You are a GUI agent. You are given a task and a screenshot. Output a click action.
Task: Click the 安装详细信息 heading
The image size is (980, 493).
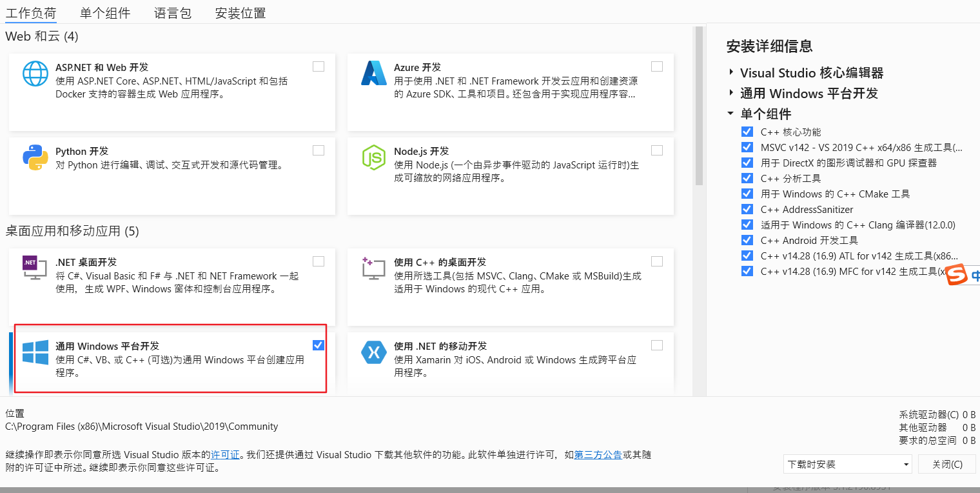coord(769,46)
